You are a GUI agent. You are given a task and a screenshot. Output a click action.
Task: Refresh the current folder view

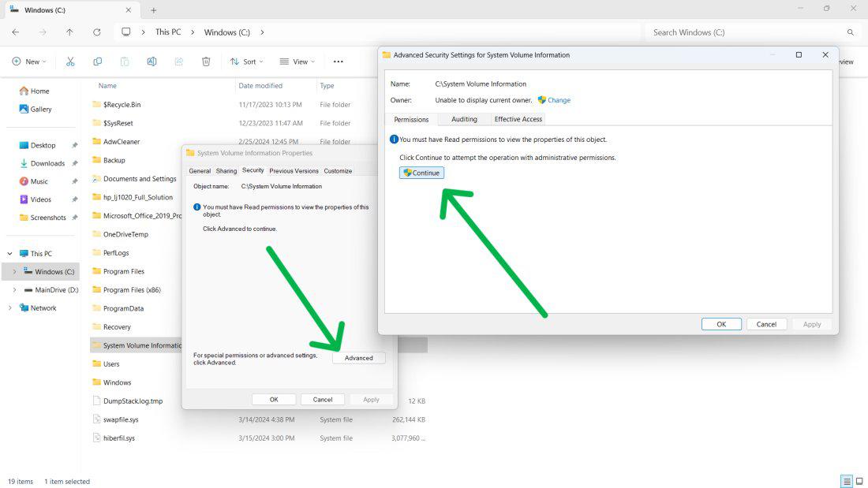click(97, 32)
